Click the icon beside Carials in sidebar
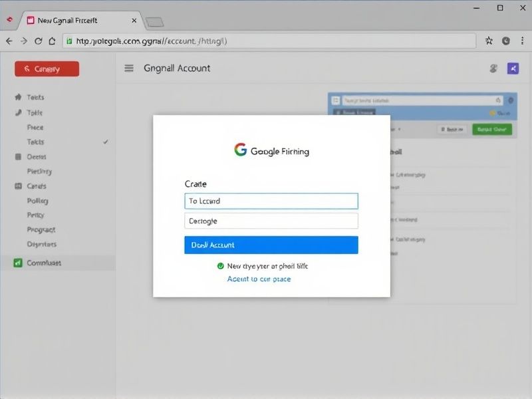The image size is (532, 399). (19, 186)
